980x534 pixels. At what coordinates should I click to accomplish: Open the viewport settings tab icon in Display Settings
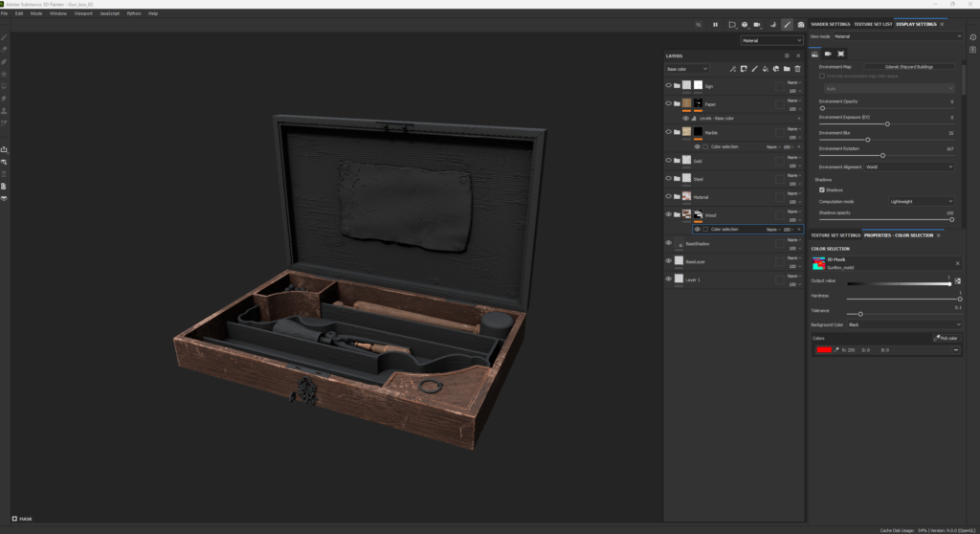(x=840, y=54)
